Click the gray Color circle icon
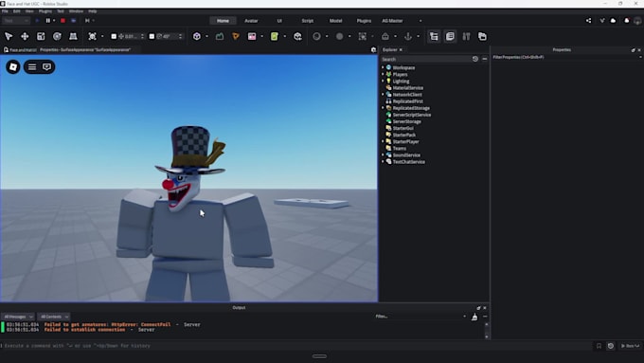The image size is (644, 363). tap(340, 37)
